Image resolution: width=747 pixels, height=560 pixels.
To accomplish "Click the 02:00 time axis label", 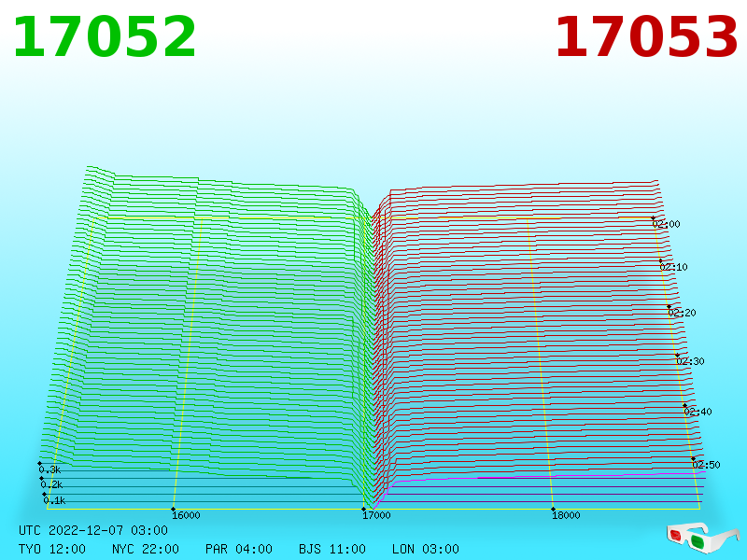I will 666,224.
